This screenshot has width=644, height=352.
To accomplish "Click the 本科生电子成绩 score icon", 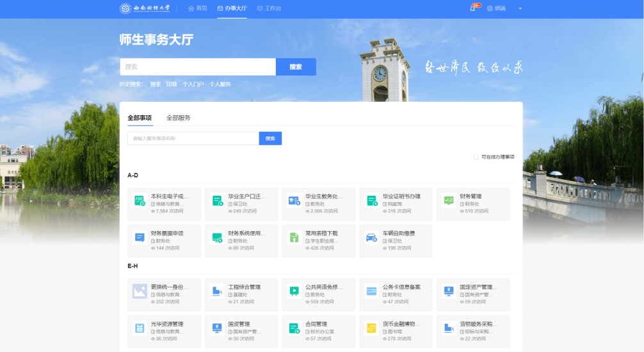I will pyautogui.click(x=140, y=200).
